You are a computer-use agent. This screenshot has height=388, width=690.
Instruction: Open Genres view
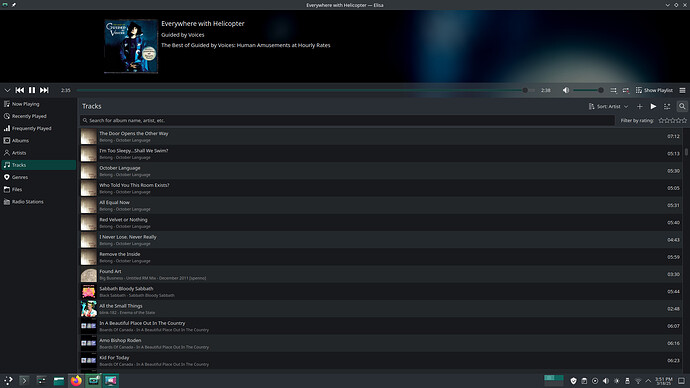tap(38, 177)
